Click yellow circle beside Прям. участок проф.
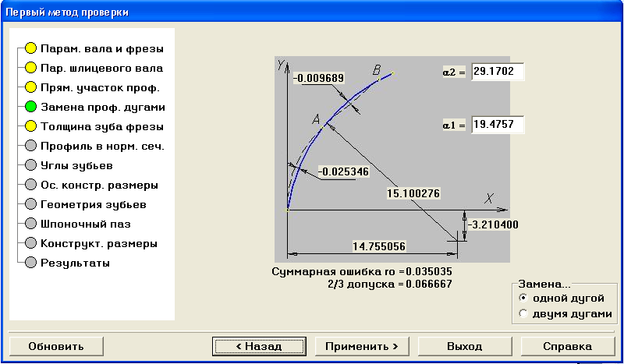624x364 pixels. 30,87
